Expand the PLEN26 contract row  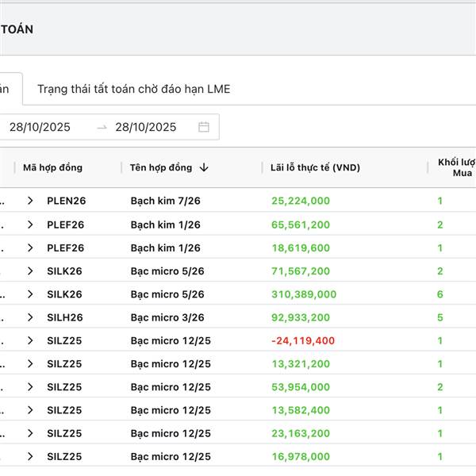tap(30, 201)
